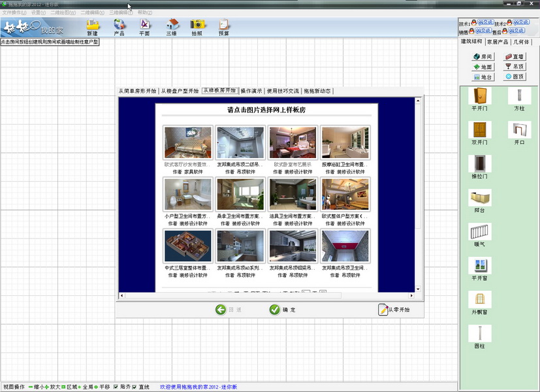The height and width of the screenshot is (392, 540).
Task: Switch to 建筑结构 panel tab
Action: [x=471, y=41]
